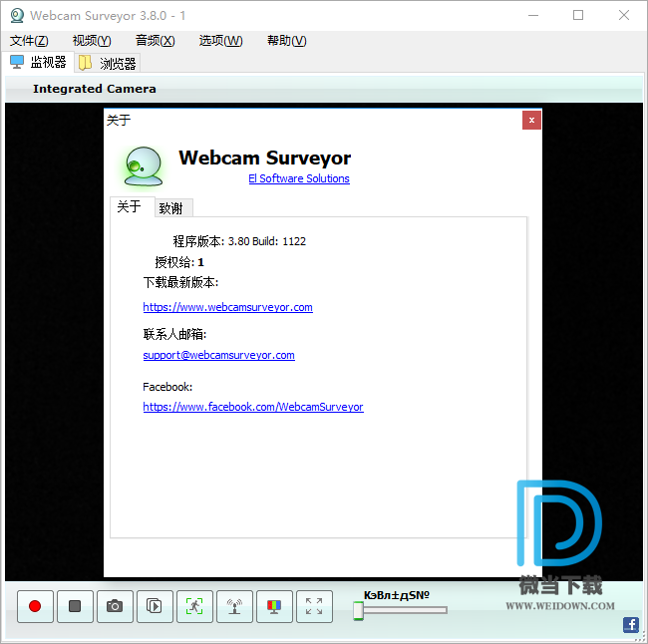
Task: Select the 关于 tab in the dialog
Action: 132,206
